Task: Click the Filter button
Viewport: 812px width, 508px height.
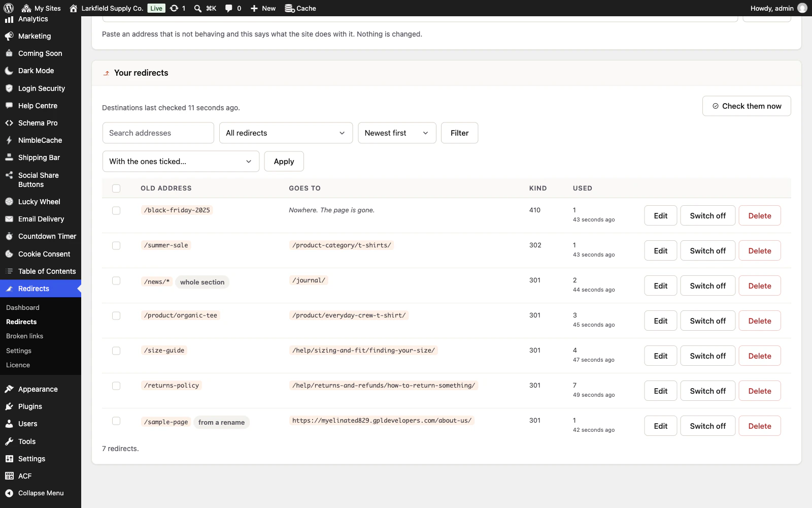Action: pos(459,133)
